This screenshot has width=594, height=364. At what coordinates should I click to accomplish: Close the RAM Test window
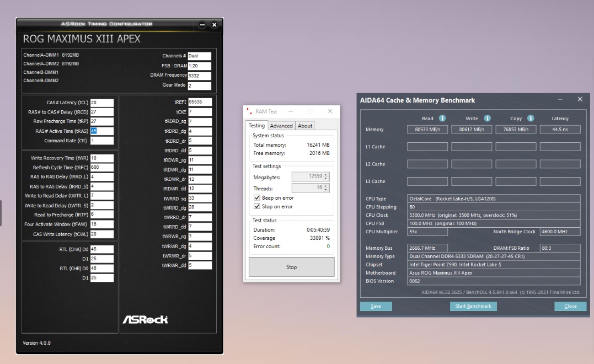click(x=330, y=111)
